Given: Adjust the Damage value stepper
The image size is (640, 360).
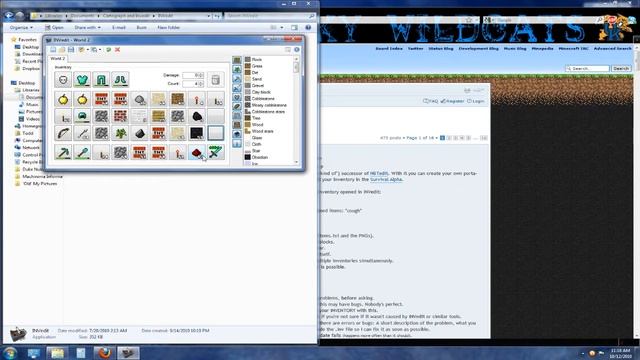Looking at the screenshot, I should 201,75.
